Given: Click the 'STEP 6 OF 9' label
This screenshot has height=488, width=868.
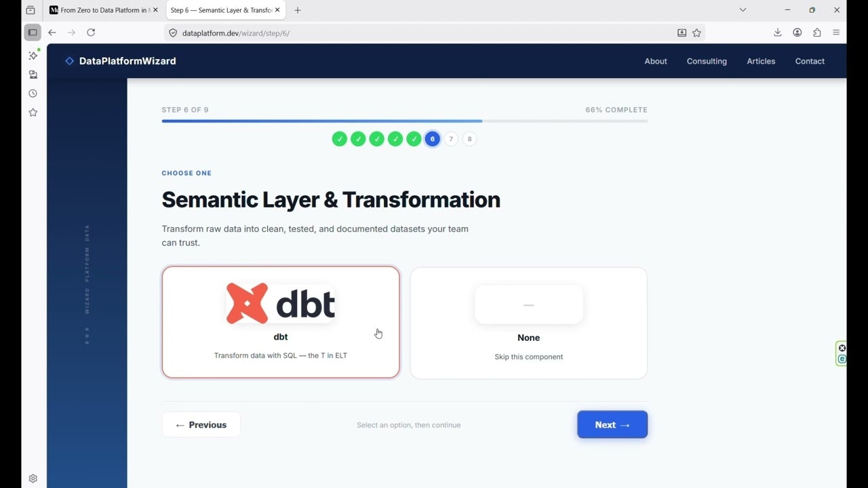Looking at the screenshot, I should tap(185, 110).
